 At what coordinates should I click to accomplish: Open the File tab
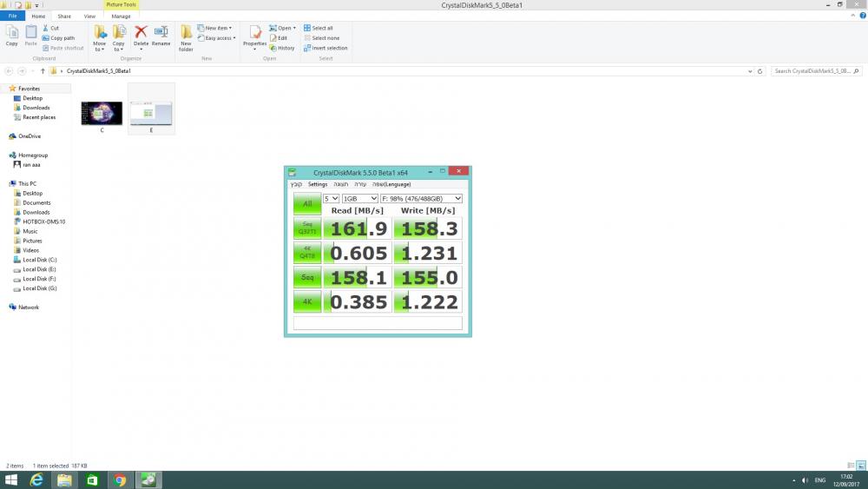(13, 16)
